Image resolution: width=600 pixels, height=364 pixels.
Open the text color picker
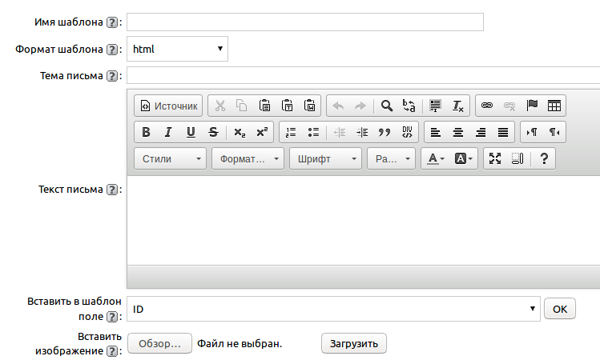(436, 158)
